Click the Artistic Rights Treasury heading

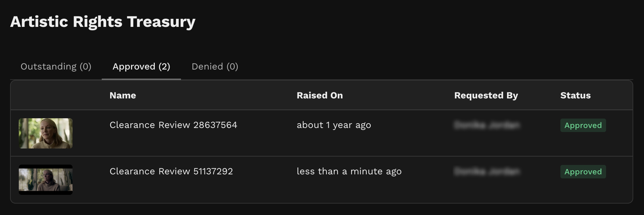pyautogui.click(x=103, y=22)
